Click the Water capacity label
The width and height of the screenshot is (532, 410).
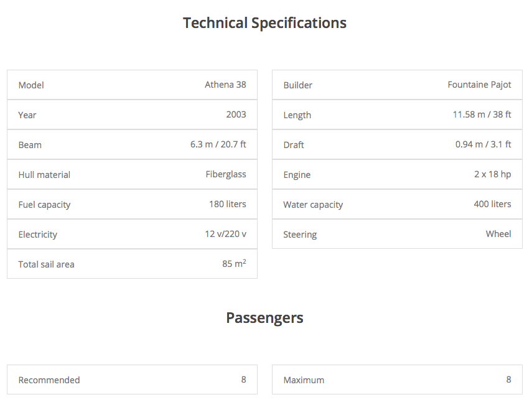313,205
